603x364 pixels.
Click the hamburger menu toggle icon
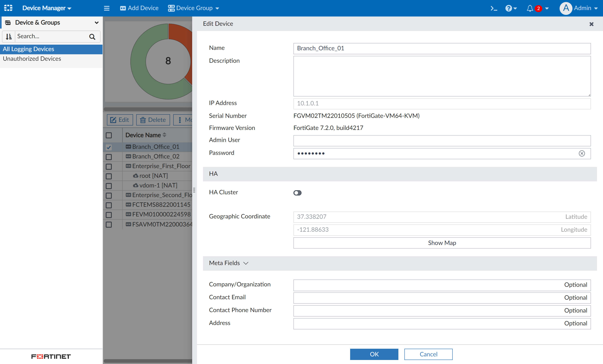click(107, 8)
